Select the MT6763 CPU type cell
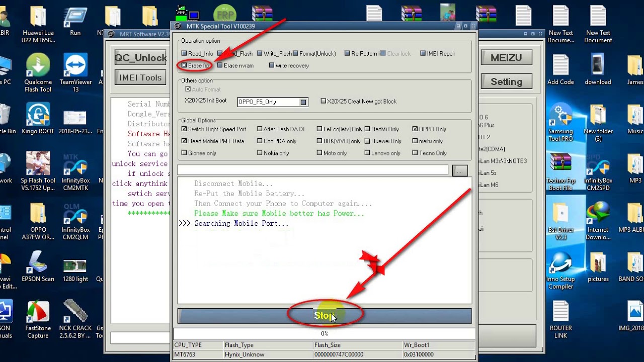Screen dimensions: 644x362 (x=198, y=354)
